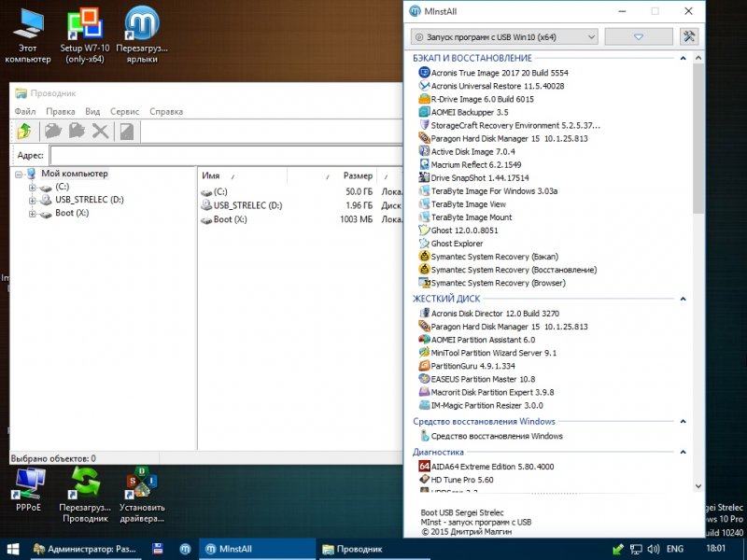The height and width of the screenshot is (560, 747).
Task: Collapse Диагностика section
Action: click(x=683, y=452)
